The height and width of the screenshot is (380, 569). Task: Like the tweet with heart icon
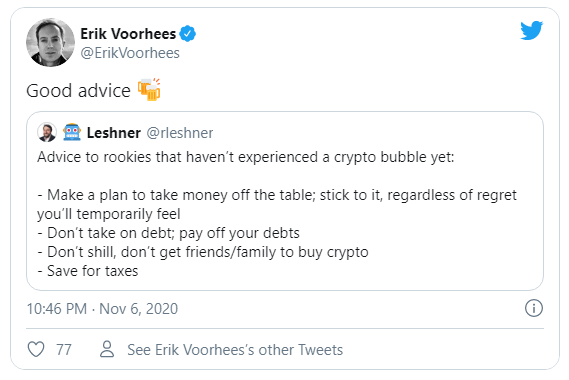36,350
